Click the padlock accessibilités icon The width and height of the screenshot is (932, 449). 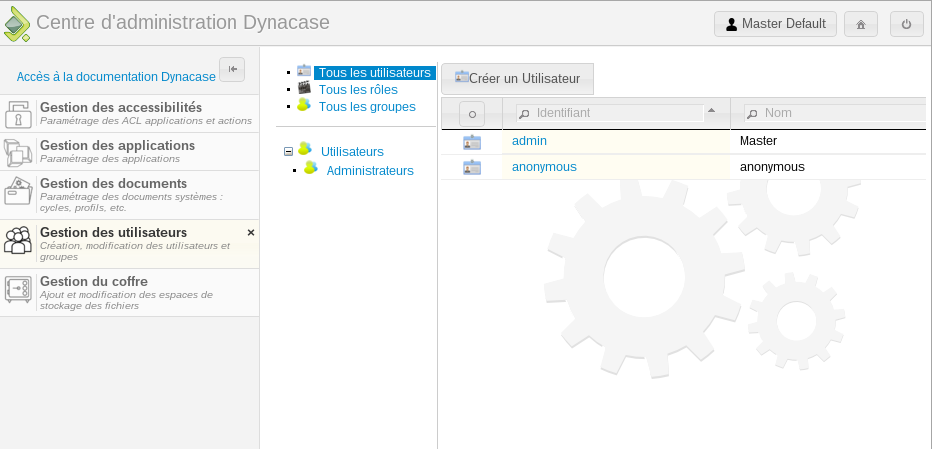[18, 114]
